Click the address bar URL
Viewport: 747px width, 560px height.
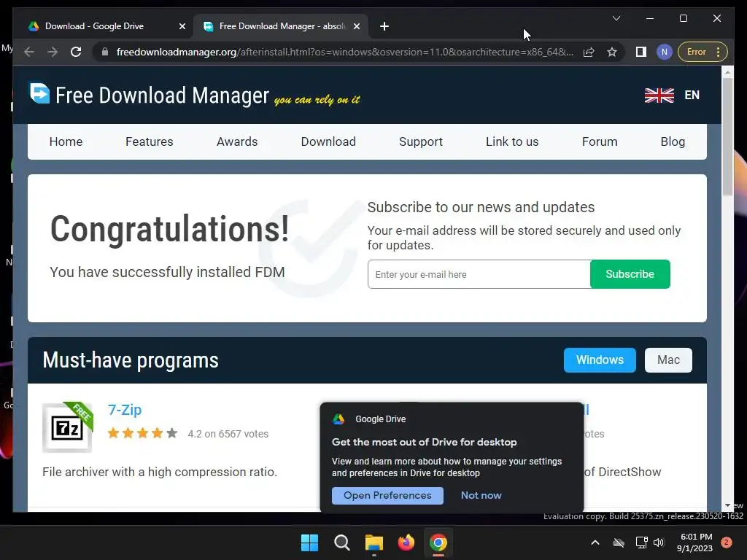pyautogui.click(x=345, y=52)
